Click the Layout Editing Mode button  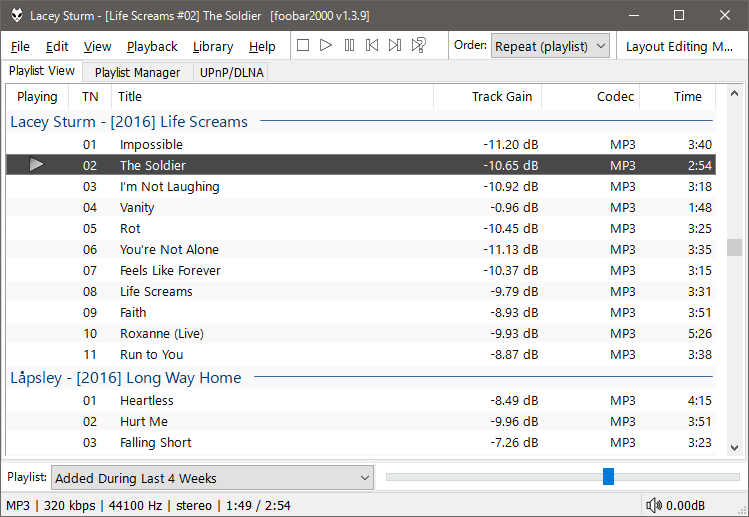(679, 46)
